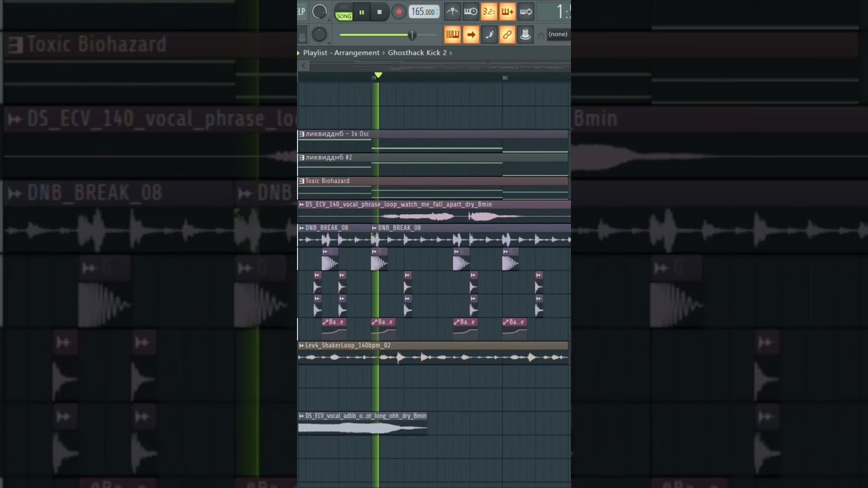Screen dimensions: 868x488
Task: Toggle blend recording overdub icon
Action: [x=507, y=12]
